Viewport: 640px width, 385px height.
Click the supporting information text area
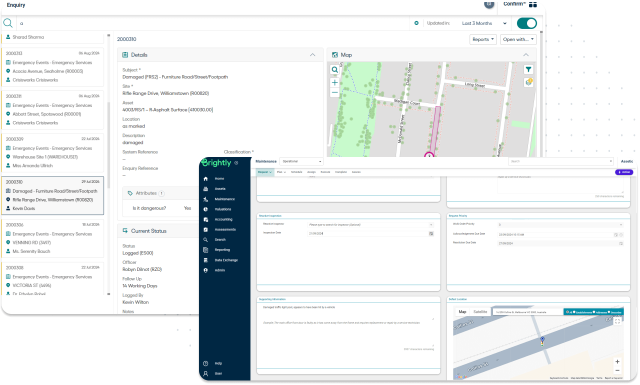(x=348, y=313)
